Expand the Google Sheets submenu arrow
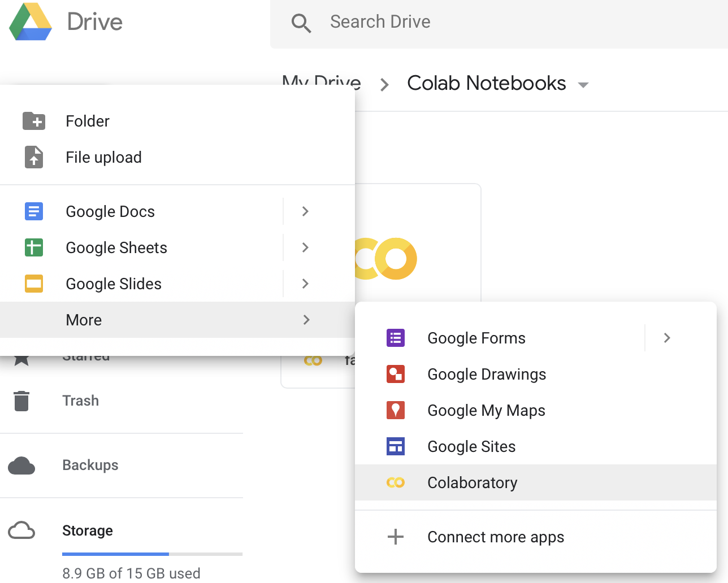The image size is (728, 583). tap(305, 247)
